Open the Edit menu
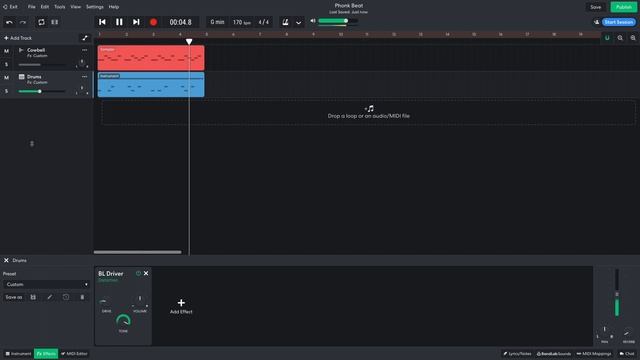640x360 pixels. click(x=45, y=7)
